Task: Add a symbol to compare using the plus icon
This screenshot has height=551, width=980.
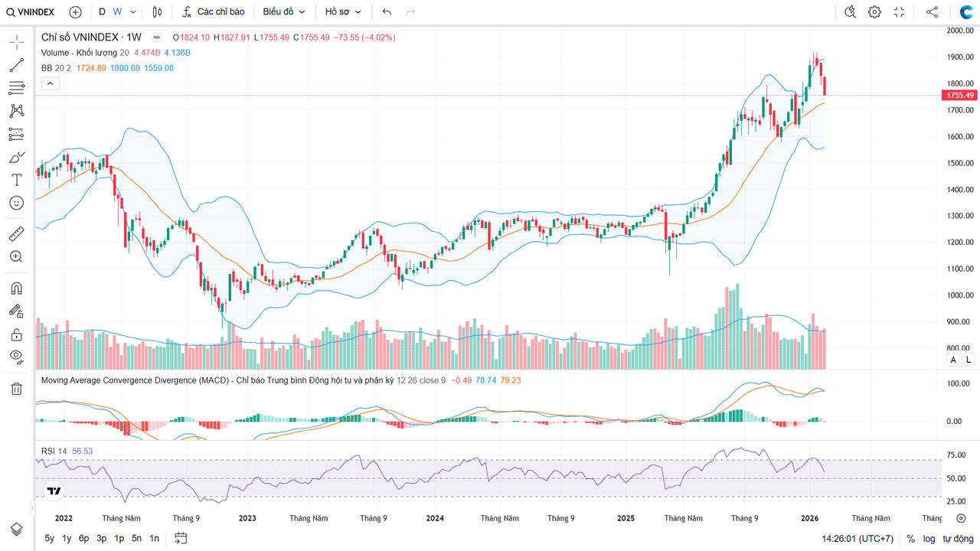Action: click(x=75, y=11)
